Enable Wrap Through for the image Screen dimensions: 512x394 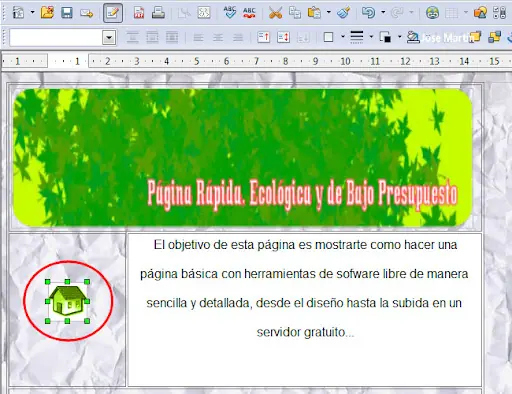(172, 37)
